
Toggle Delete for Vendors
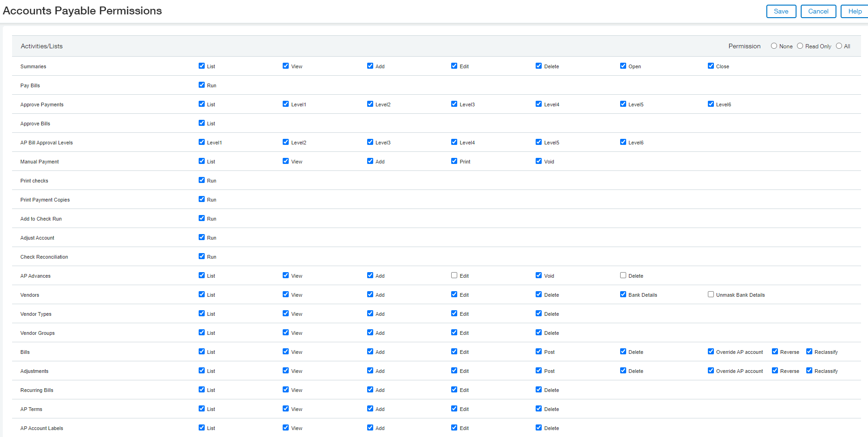pos(538,294)
